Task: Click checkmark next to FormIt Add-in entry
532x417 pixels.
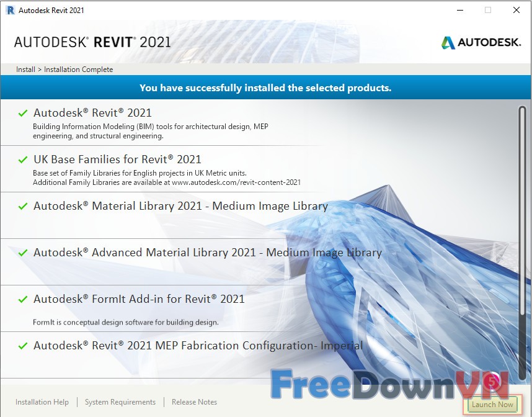Action: 23,300
